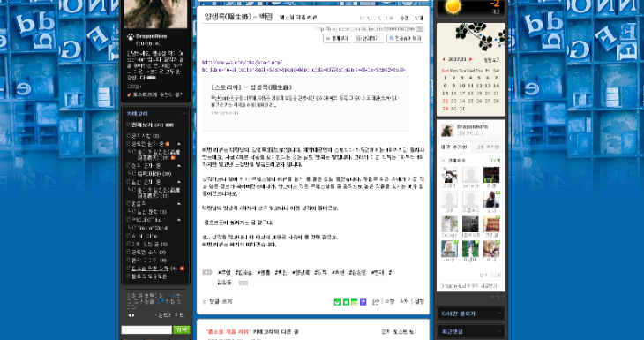Switch to the second neighbors tab

pyautogui.click(x=488, y=147)
